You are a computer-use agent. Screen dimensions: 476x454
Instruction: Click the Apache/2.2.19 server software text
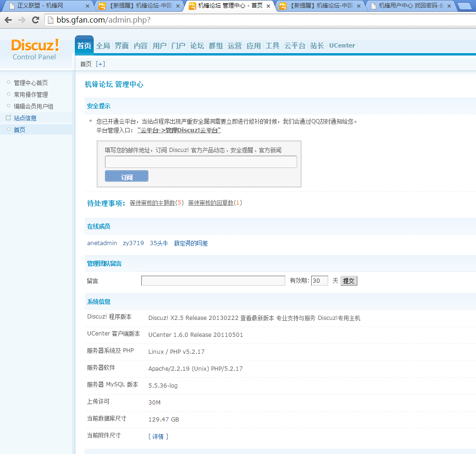pyautogui.click(x=195, y=368)
